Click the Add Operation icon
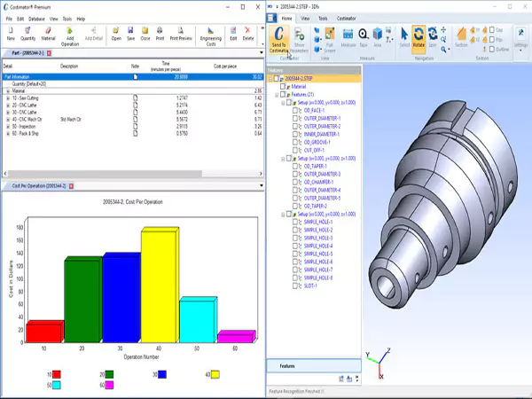 pos(69,35)
